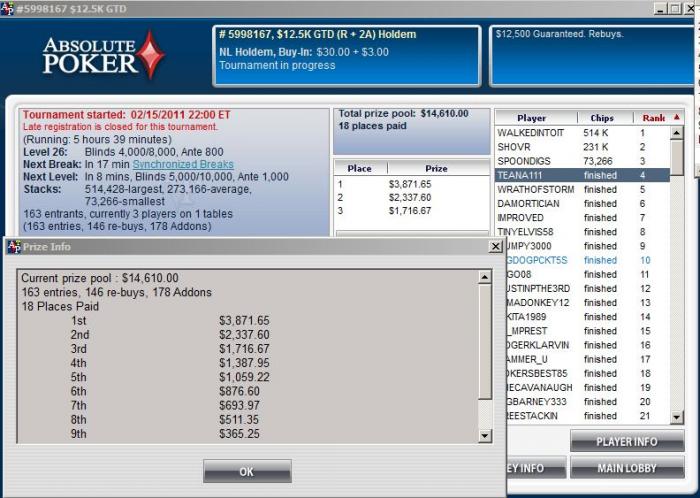700x498 pixels.
Task: Select player TINYELVIS58
Action: click(582, 232)
